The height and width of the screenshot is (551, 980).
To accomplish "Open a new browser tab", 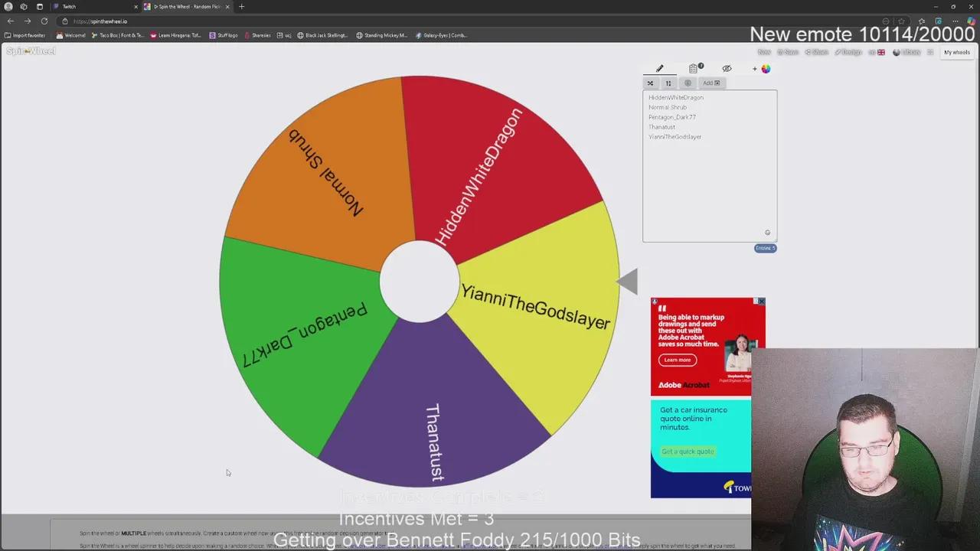I will [x=241, y=7].
